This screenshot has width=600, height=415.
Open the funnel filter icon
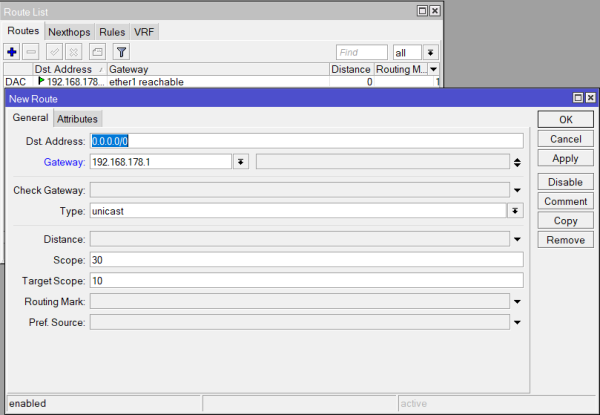pos(121,51)
